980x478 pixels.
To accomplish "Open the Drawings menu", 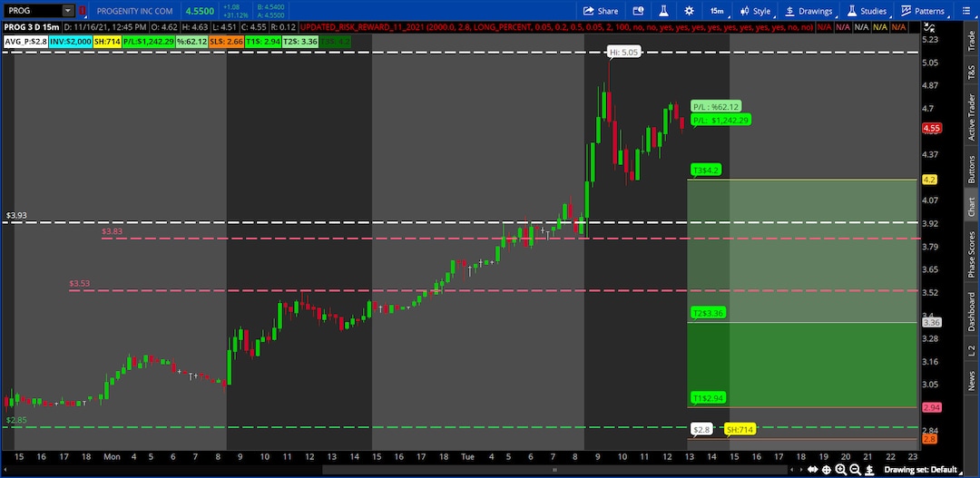I will (808, 11).
